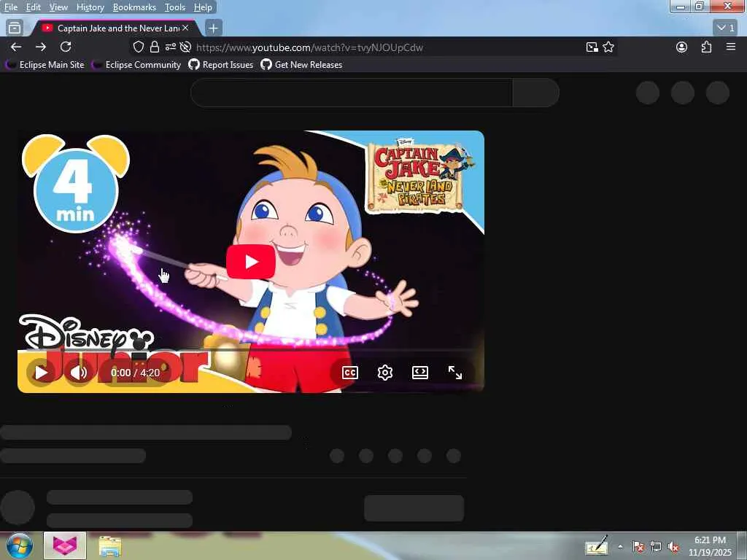Click the autoplay blocked icon in address bar
This screenshot has width=747, height=560.
pos(186,47)
